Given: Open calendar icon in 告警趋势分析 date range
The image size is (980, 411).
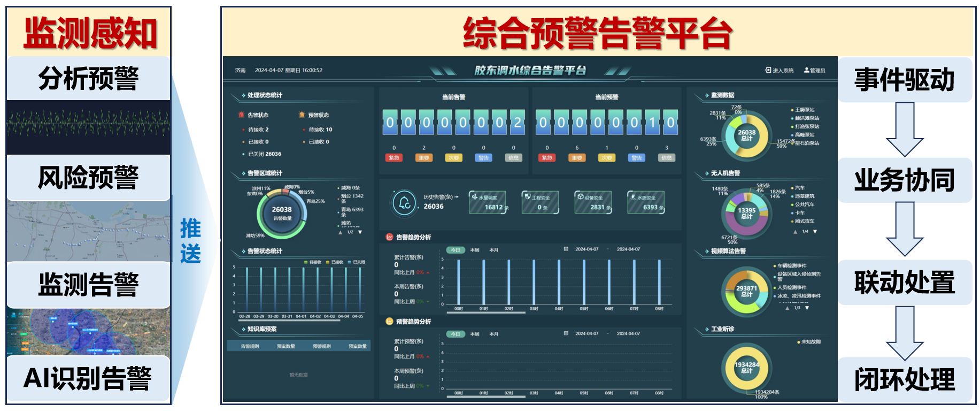Looking at the screenshot, I should click(x=566, y=249).
